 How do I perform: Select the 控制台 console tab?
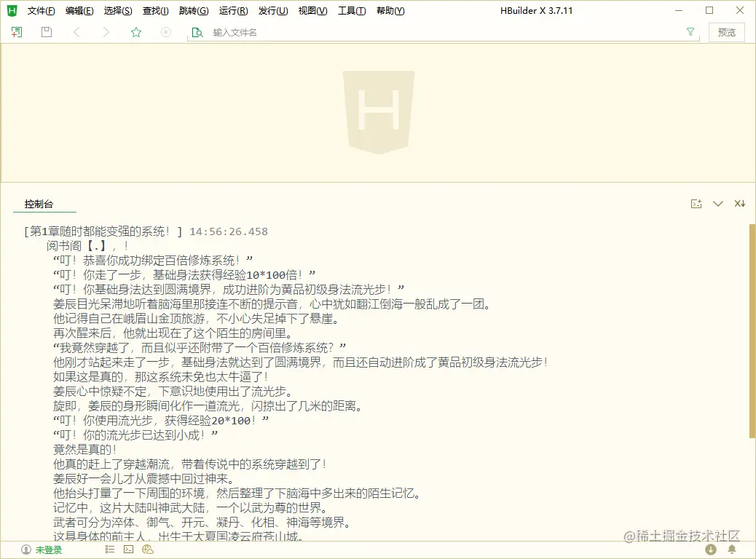pyautogui.click(x=39, y=204)
